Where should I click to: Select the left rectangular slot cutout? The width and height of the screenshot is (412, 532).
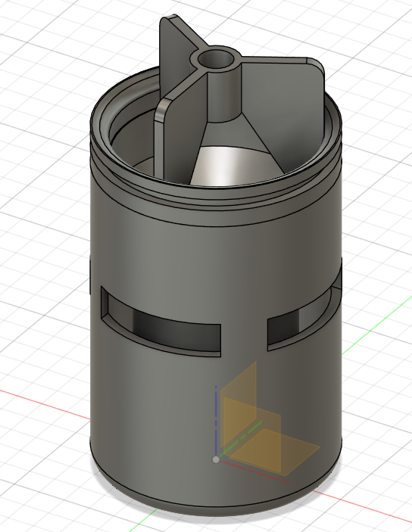tap(161, 322)
